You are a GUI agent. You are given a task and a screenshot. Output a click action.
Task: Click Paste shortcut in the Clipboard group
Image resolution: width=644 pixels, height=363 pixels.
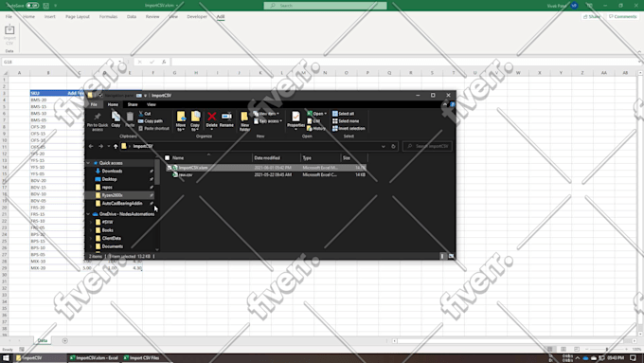pos(153,128)
